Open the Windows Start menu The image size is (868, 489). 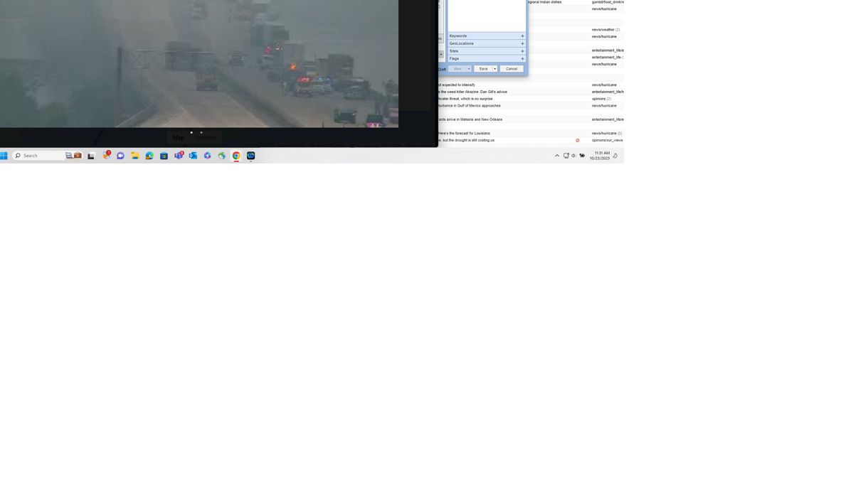[5, 156]
